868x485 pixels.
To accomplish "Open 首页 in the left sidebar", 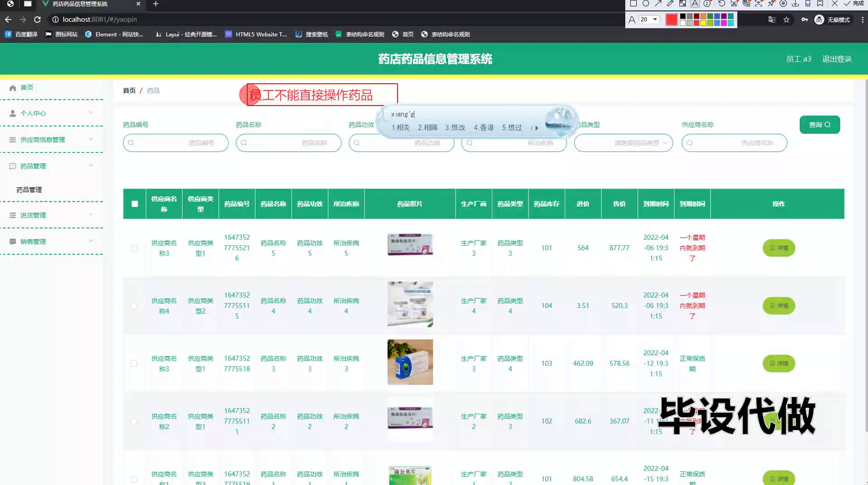I will pos(27,87).
